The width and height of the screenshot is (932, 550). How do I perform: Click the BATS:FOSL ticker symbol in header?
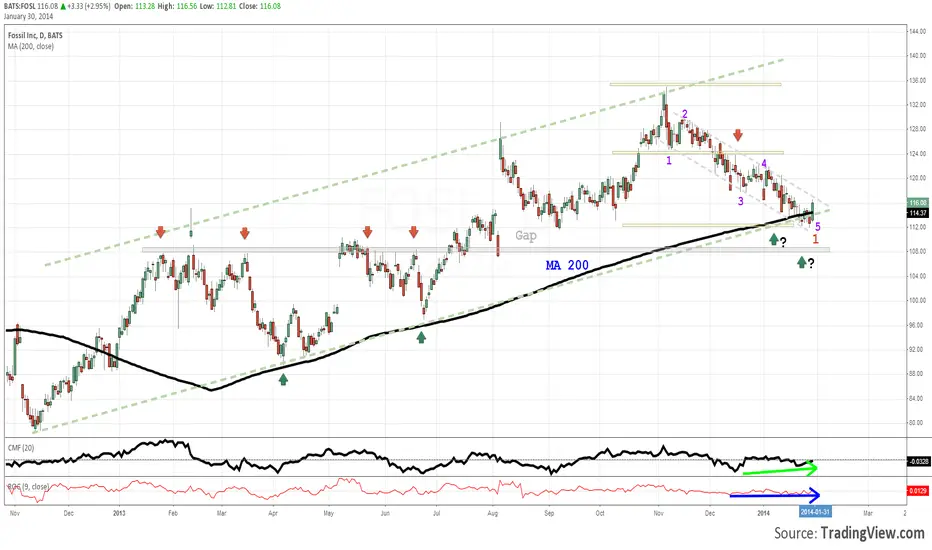click(x=20, y=6)
